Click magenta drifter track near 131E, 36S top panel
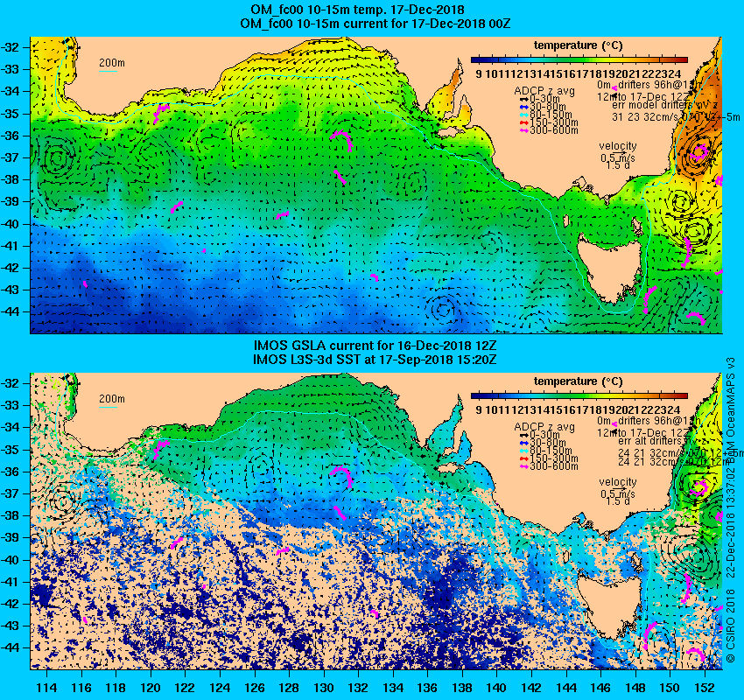744x700 pixels. [342, 141]
